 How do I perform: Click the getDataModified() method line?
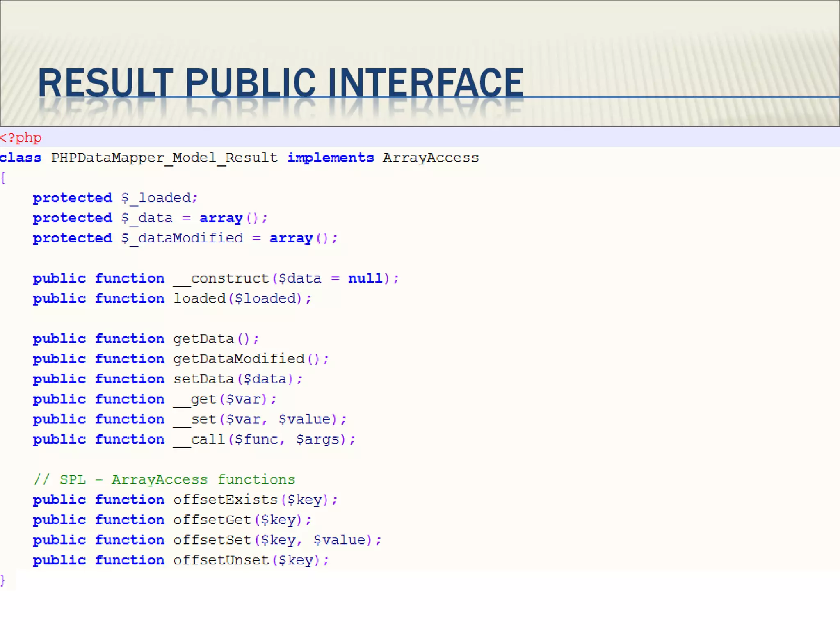click(181, 359)
